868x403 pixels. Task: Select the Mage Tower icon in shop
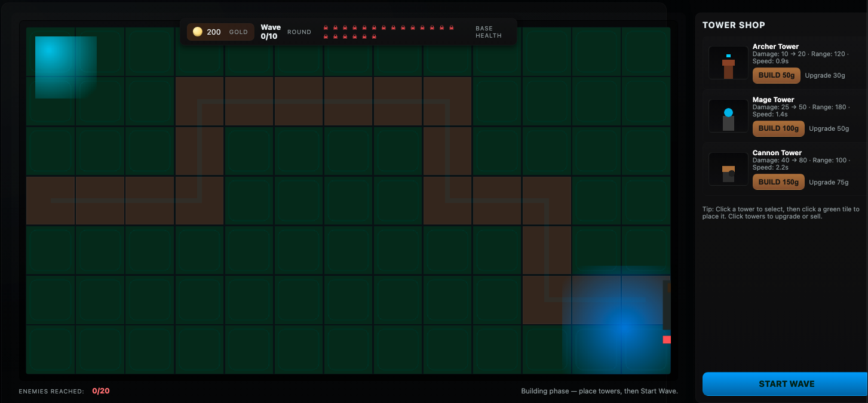(728, 116)
